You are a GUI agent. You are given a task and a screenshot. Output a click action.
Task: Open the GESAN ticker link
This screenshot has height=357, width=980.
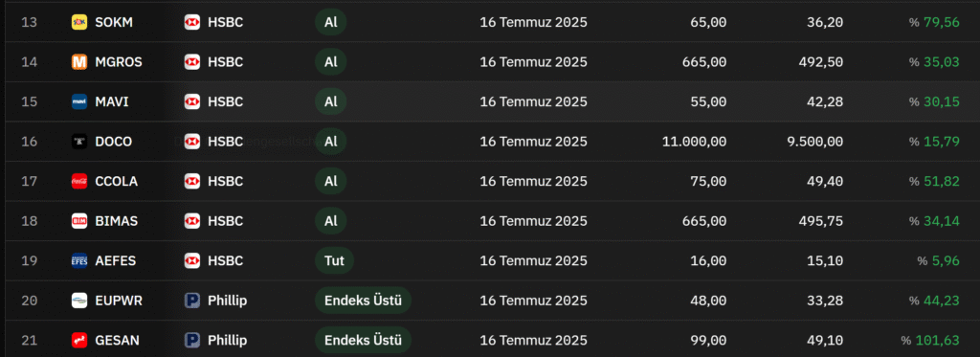(117, 340)
